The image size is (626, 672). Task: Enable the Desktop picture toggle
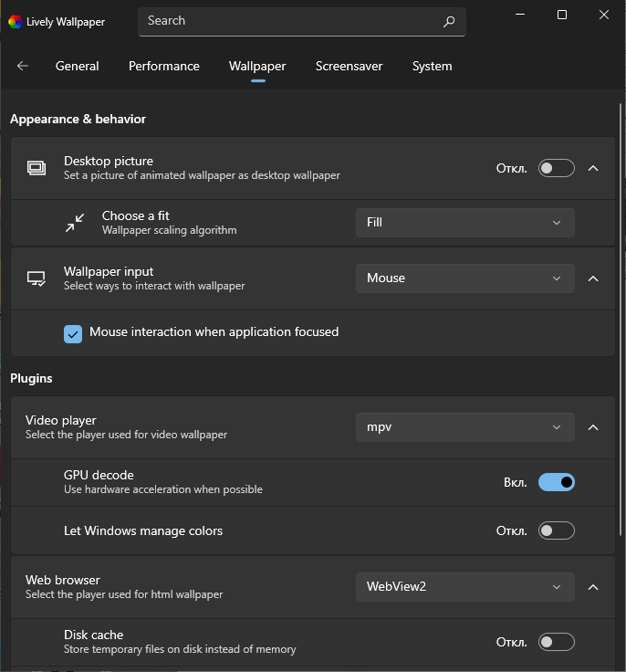(x=556, y=168)
